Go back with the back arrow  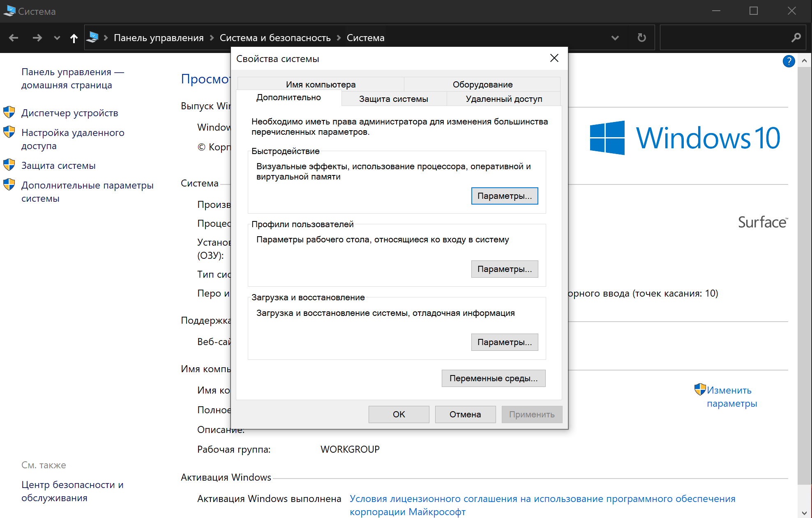pos(14,38)
